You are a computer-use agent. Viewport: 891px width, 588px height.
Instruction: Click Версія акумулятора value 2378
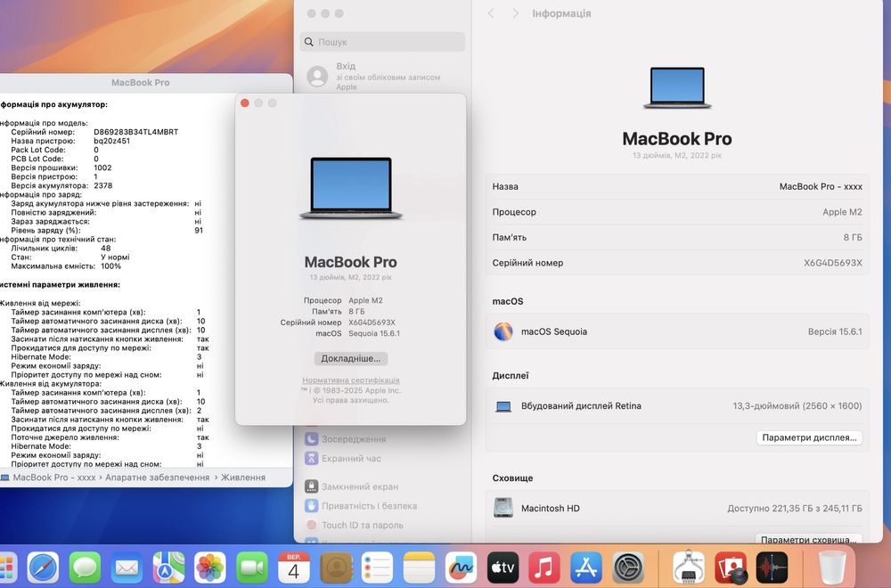coord(102,185)
